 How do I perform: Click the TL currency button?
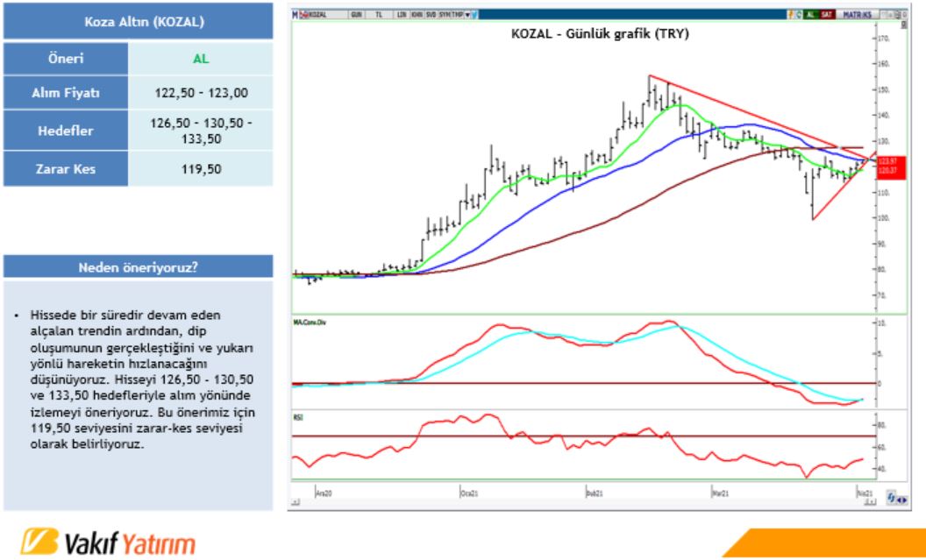tap(378, 14)
